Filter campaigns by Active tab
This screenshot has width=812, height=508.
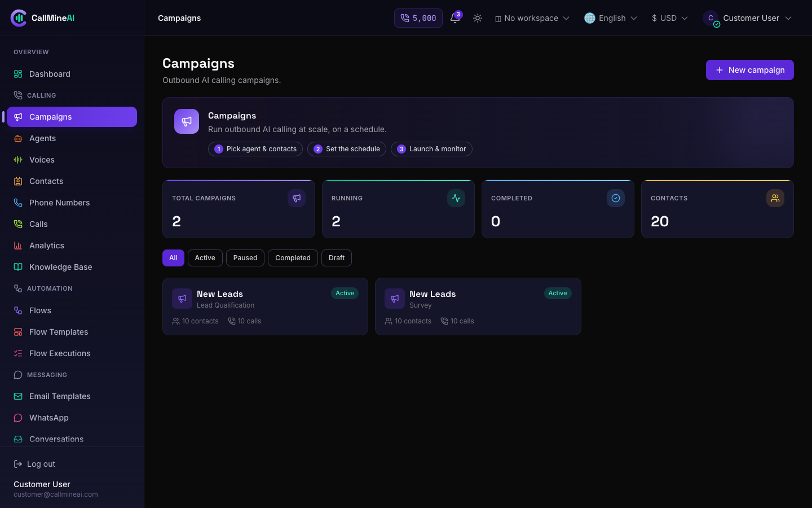[205, 258]
